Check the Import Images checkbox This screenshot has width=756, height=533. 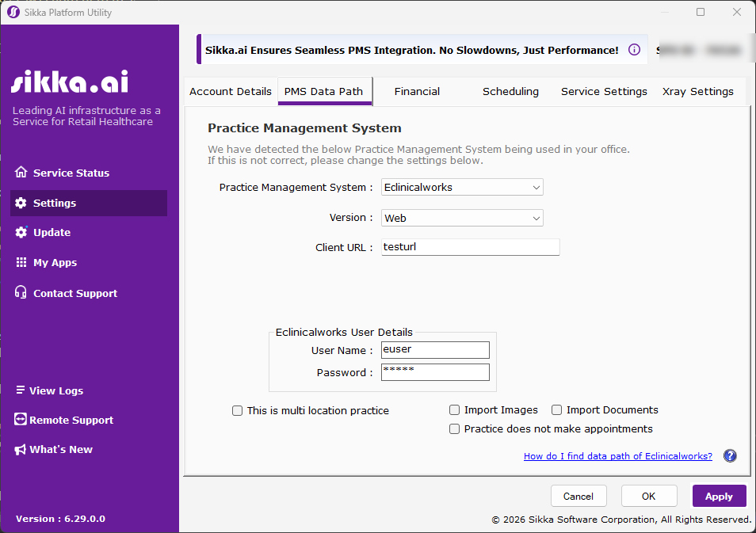[x=454, y=410]
